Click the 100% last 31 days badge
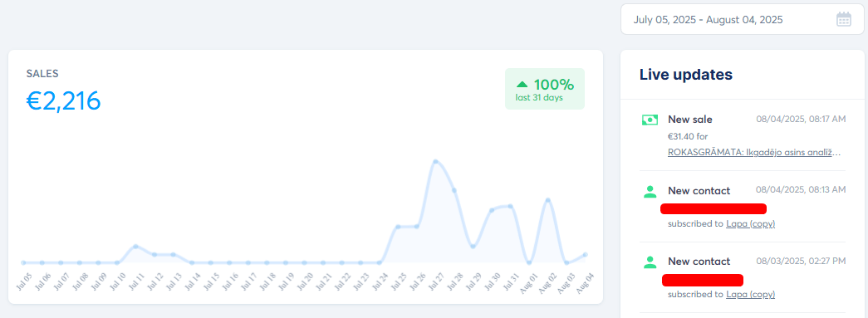 point(545,89)
